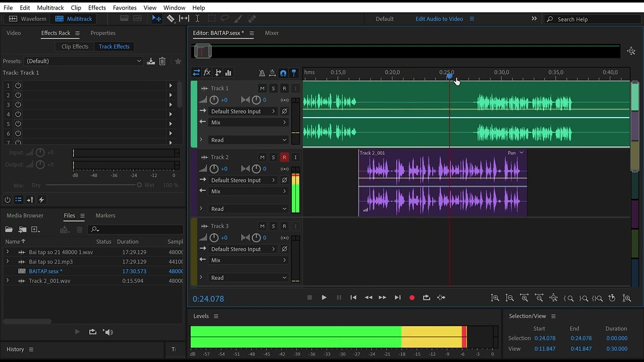
Task: Expand Bai tap so 21.mp3 file
Action: (7, 261)
